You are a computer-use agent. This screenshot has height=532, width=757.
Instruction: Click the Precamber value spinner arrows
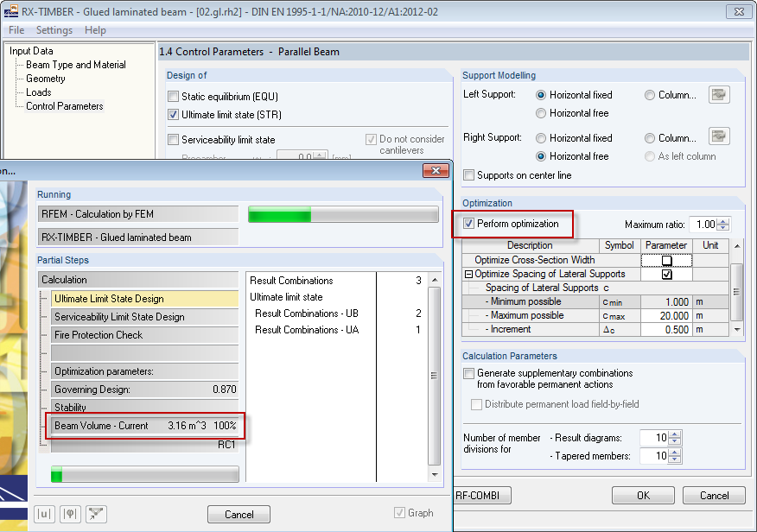pos(320,156)
